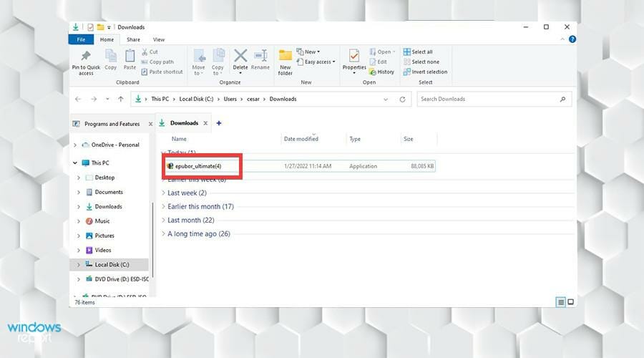Switch to the Share ribbon tab

tap(133, 39)
